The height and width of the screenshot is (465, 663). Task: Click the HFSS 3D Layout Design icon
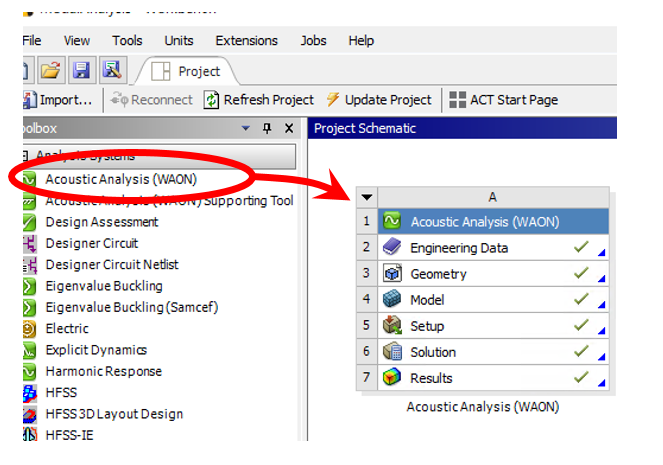(30, 414)
